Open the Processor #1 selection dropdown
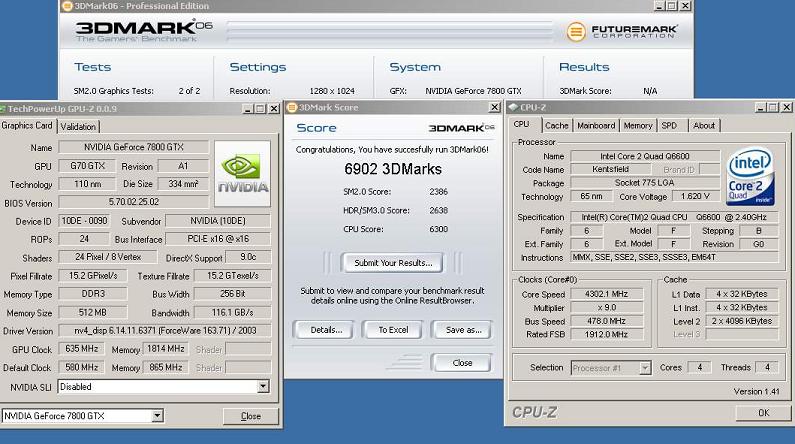The height and width of the screenshot is (444, 795). 645,368
